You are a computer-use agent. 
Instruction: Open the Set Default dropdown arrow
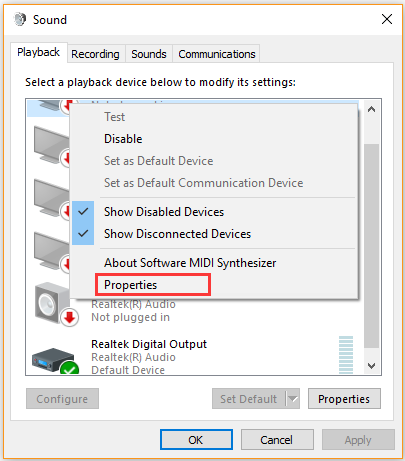click(x=292, y=399)
